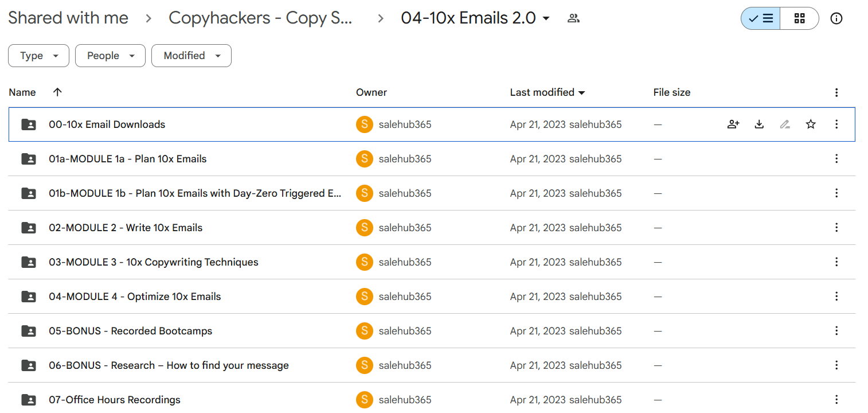
Task: Click salehub365 avatar in 01b-MODULE 1b row
Action: coord(365,193)
